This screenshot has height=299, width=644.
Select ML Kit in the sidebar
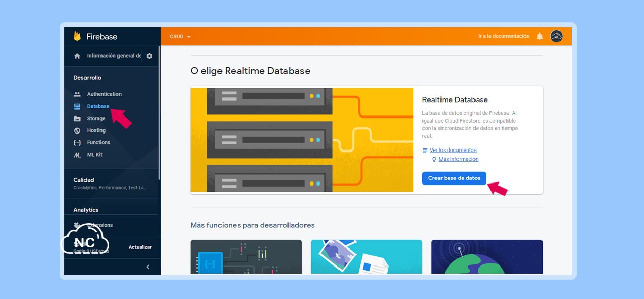coord(94,155)
